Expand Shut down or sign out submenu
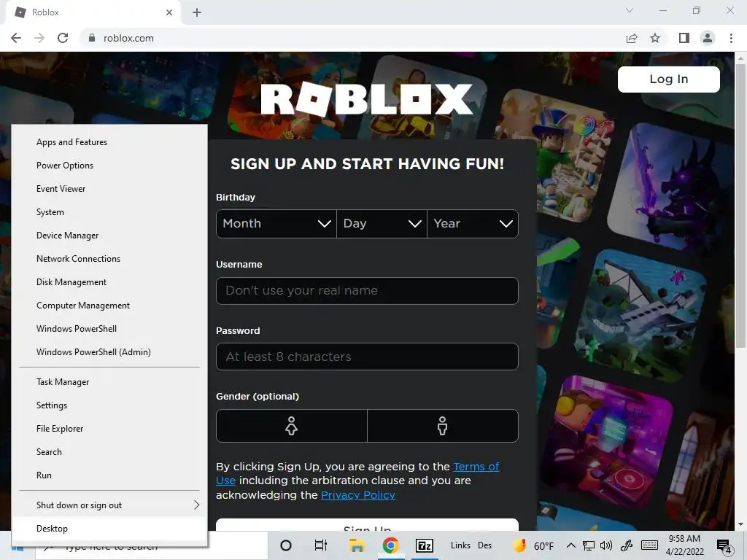747x560 pixels. [109, 505]
